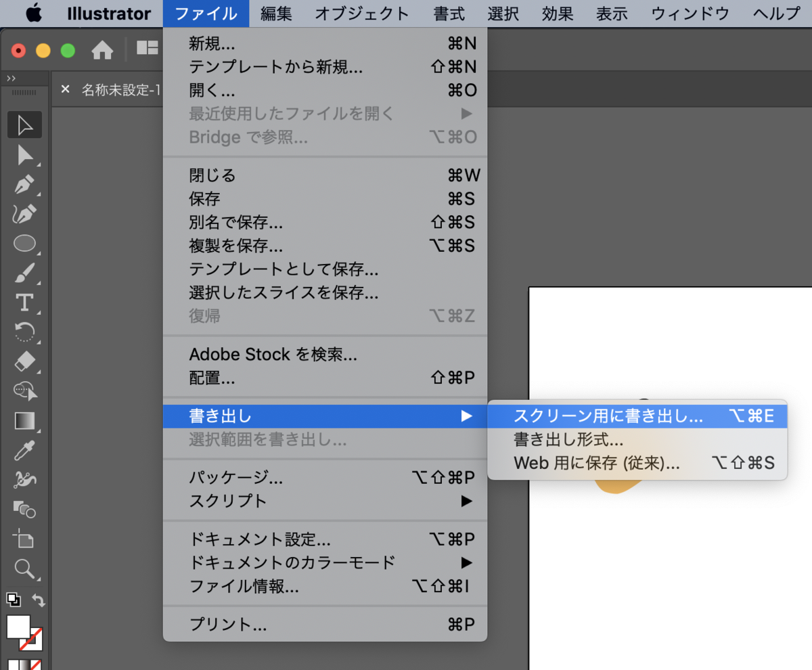812x670 pixels.
Task: Choose 別名で保存...
Action: (x=325, y=222)
